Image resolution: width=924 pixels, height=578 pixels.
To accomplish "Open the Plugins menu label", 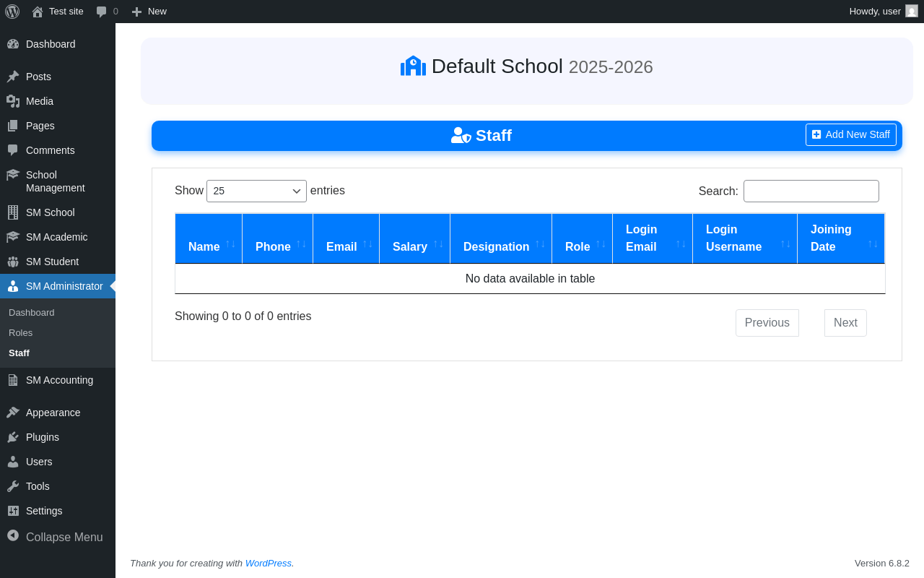I will [43, 437].
